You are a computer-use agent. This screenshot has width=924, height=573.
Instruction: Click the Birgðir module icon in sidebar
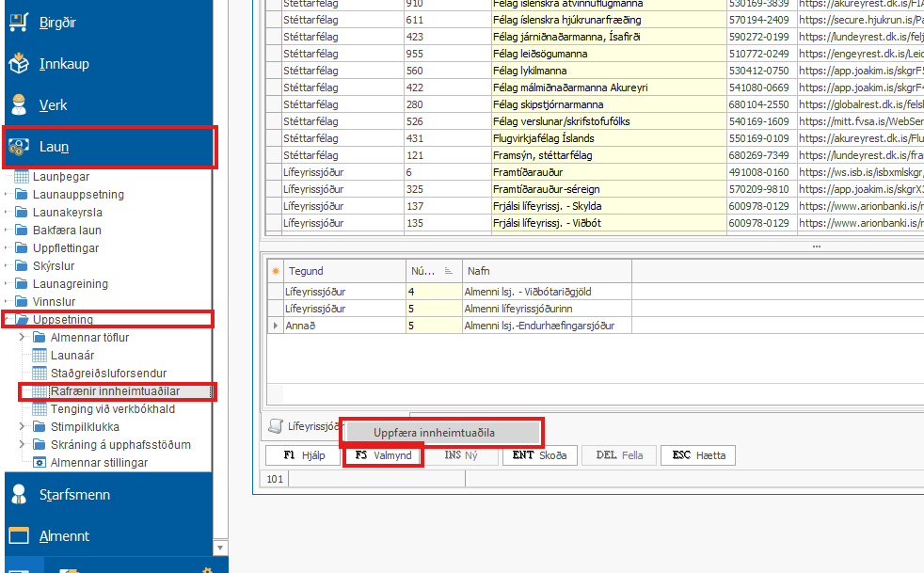(x=19, y=24)
